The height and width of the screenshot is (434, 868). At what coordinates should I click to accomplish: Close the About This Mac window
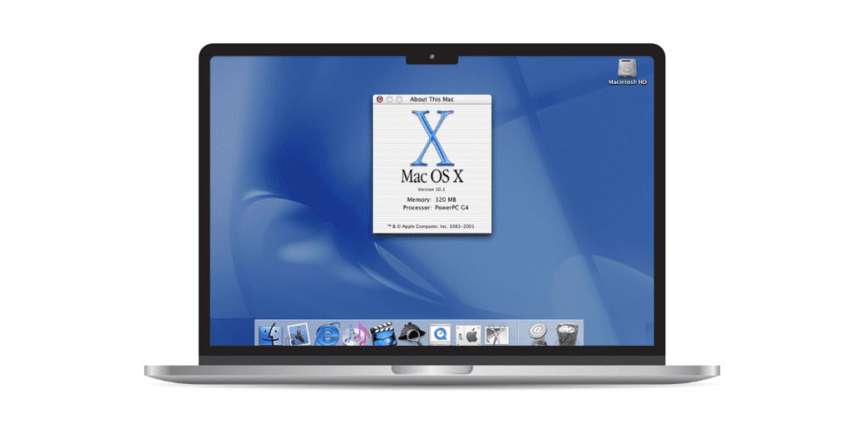pyautogui.click(x=379, y=99)
